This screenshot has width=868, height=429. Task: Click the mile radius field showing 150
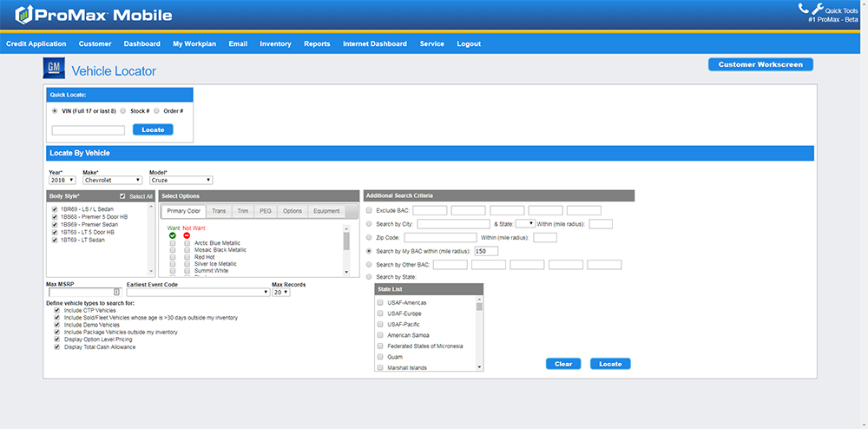pyautogui.click(x=486, y=251)
